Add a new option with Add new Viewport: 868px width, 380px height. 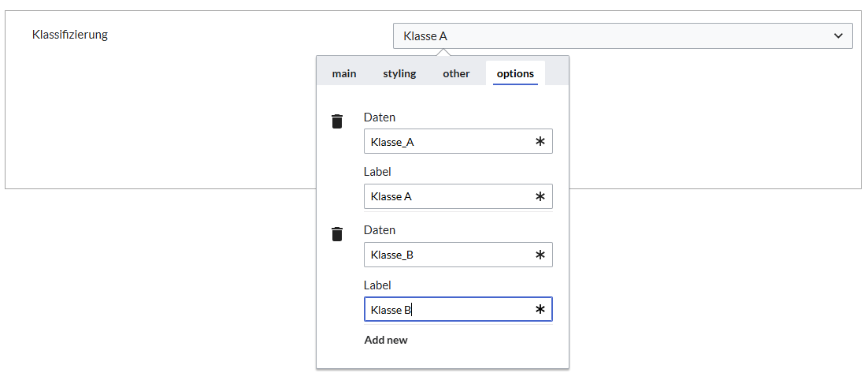click(x=386, y=340)
